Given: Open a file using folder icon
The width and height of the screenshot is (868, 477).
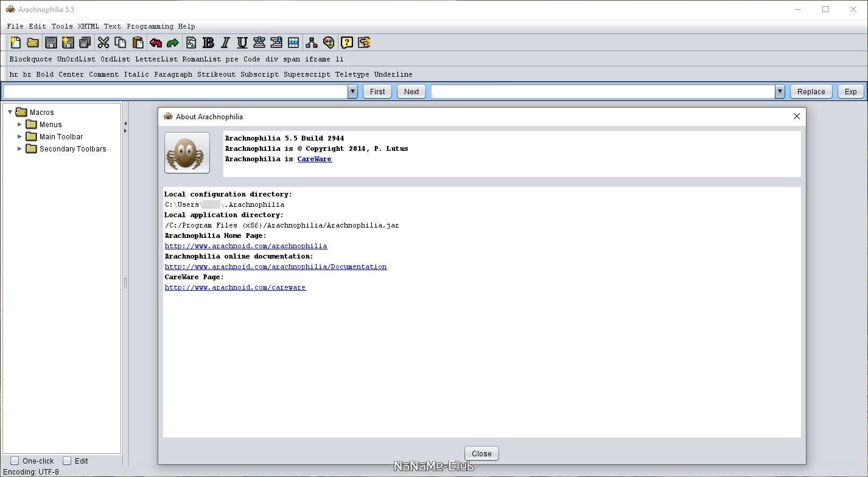Looking at the screenshot, I should 33,43.
